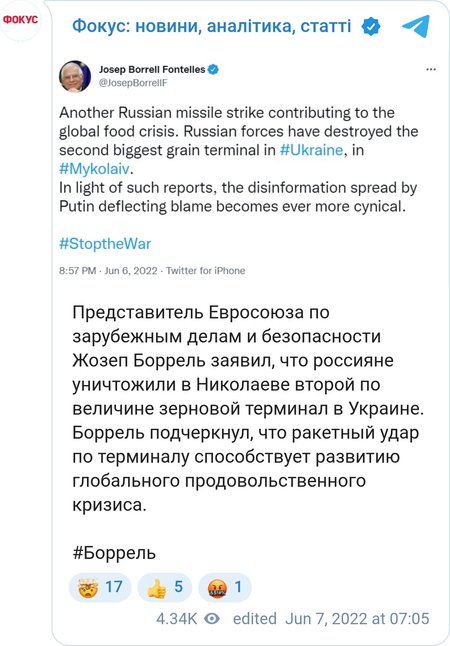Click the channel verified badge icon
This screenshot has width=450, height=646.
370,27
